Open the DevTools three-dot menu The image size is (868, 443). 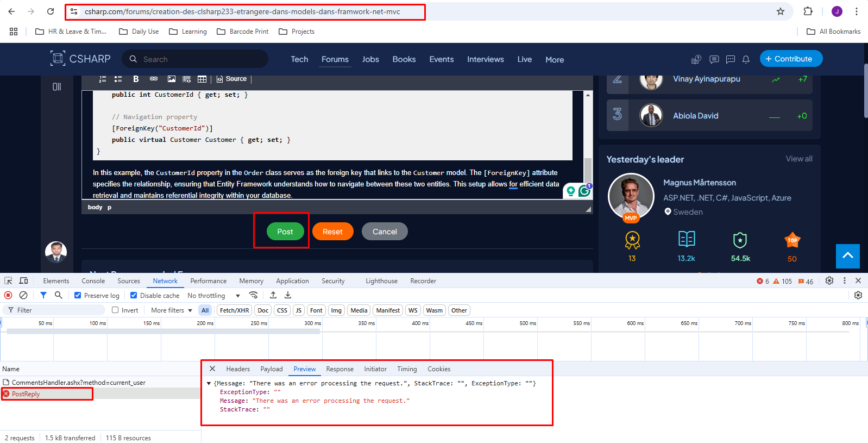click(845, 280)
